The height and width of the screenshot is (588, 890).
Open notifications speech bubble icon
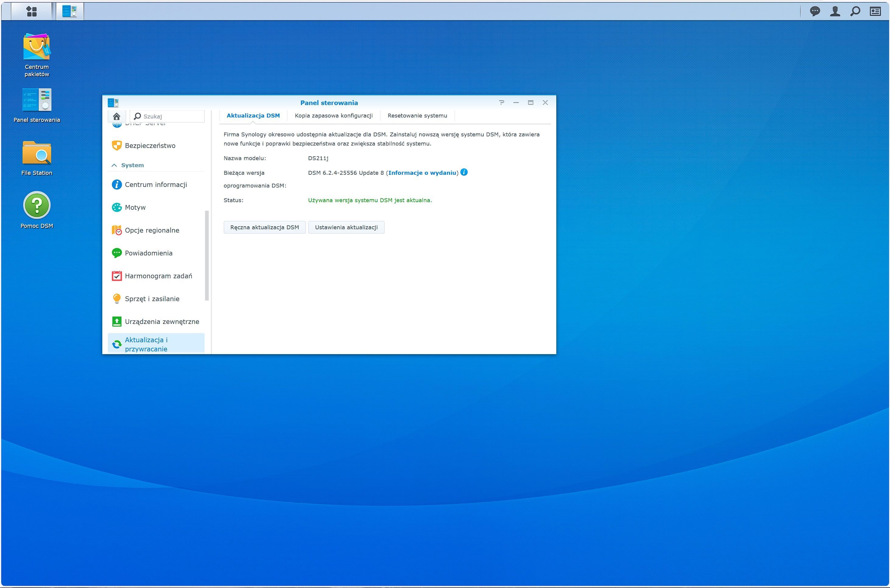click(815, 11)
